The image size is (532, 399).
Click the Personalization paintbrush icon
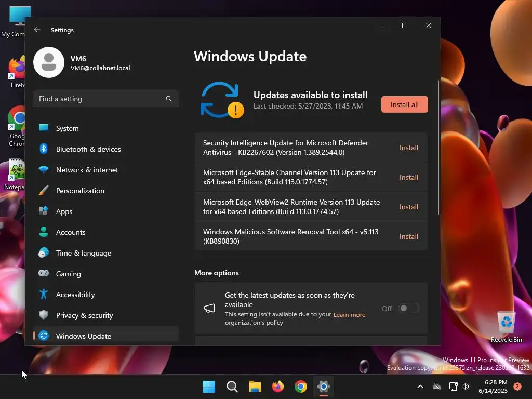tap(44, 190)
